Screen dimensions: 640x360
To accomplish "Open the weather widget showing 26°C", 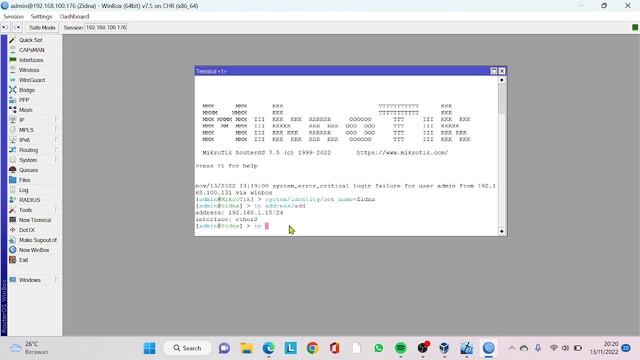I will 29,348.
